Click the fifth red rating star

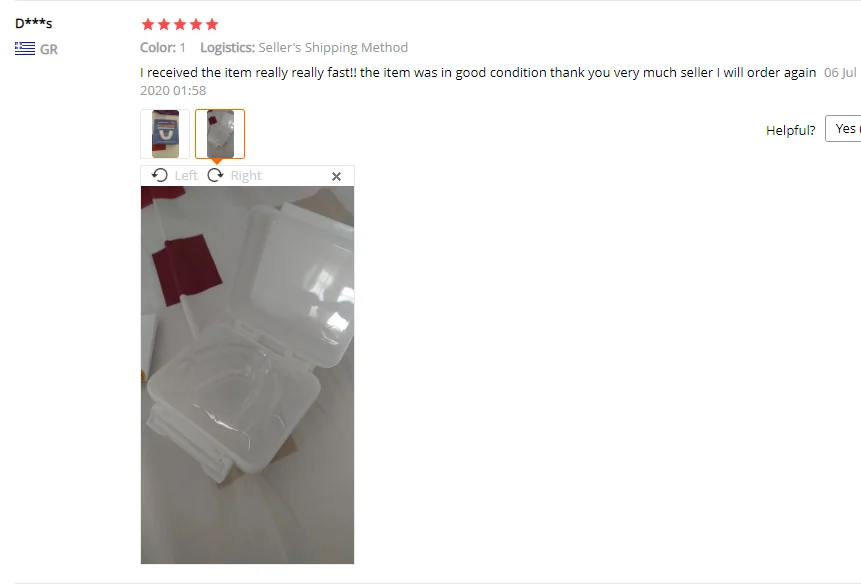click(212, 24)
